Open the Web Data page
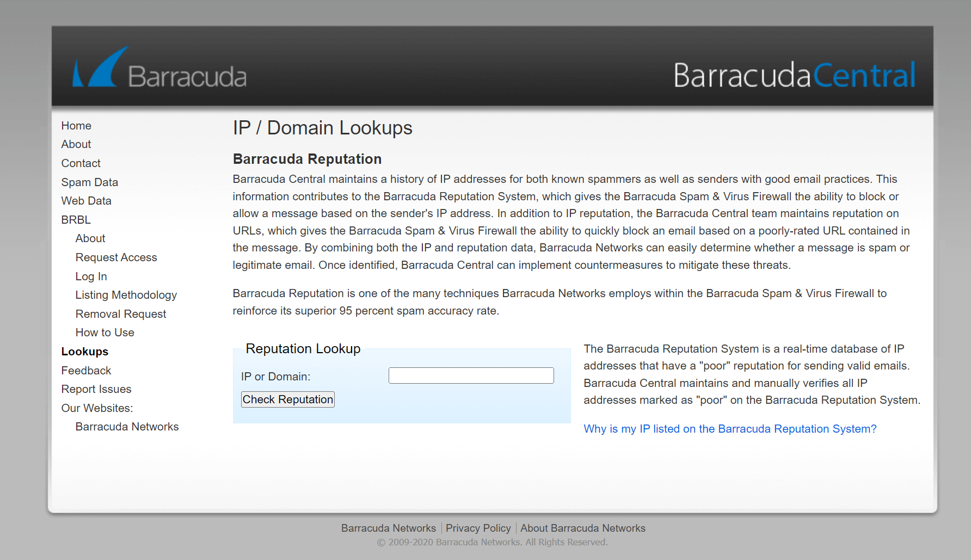The image size is (971, 560). tap(87, 201)
